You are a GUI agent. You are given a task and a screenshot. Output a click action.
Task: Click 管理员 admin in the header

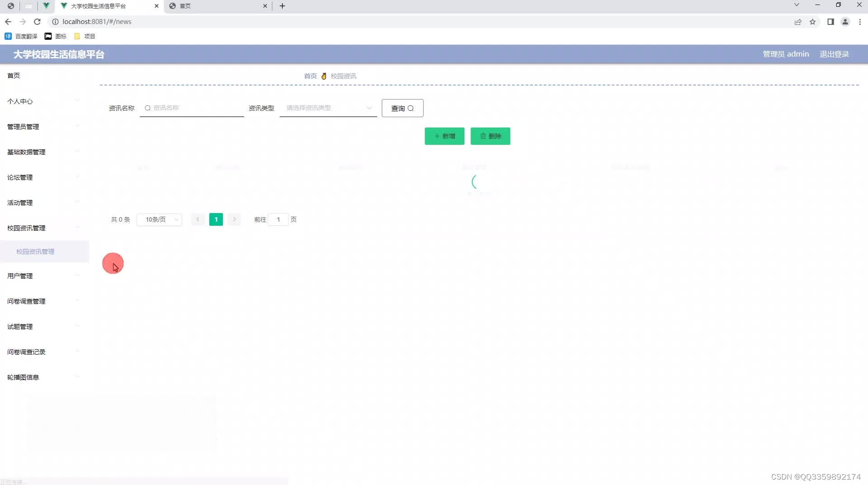click(786, 54)
